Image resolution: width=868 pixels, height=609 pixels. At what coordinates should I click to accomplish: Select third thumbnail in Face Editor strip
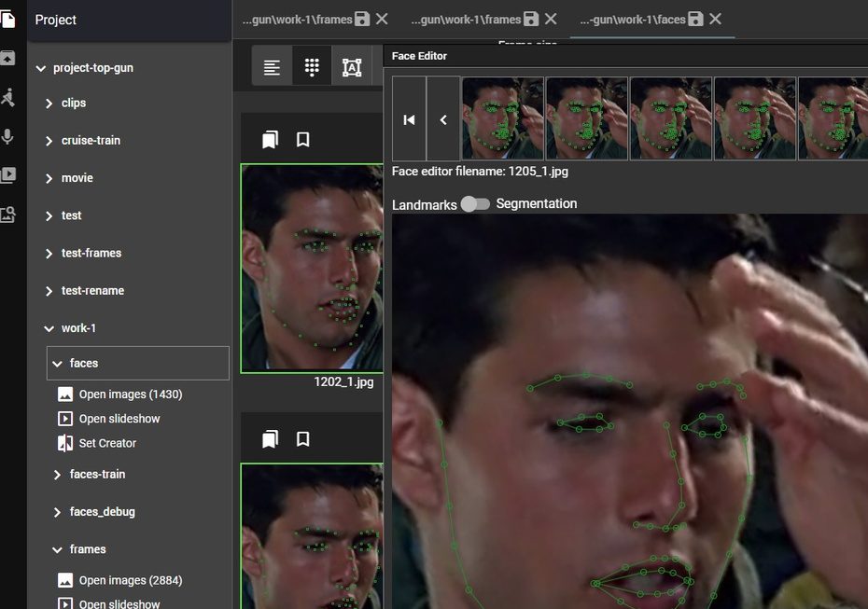click(x=671, y=118)
